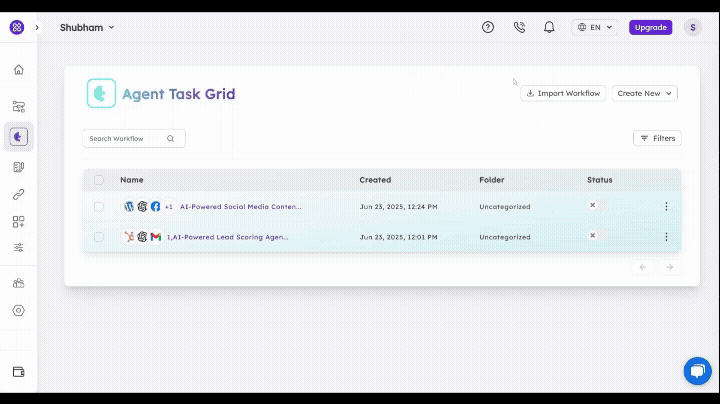
Task: Open the help question mark icon
Action: 488,27
